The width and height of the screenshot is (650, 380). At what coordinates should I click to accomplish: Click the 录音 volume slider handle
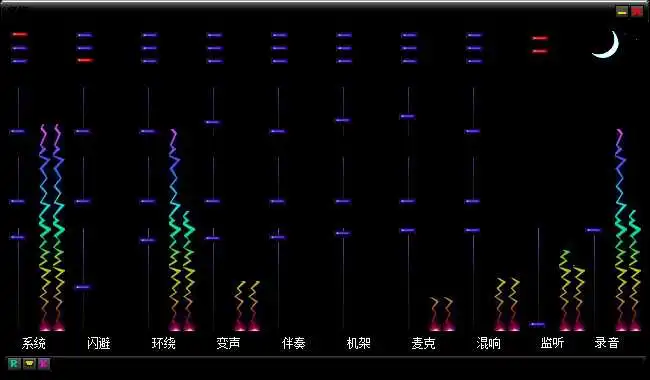594,230
